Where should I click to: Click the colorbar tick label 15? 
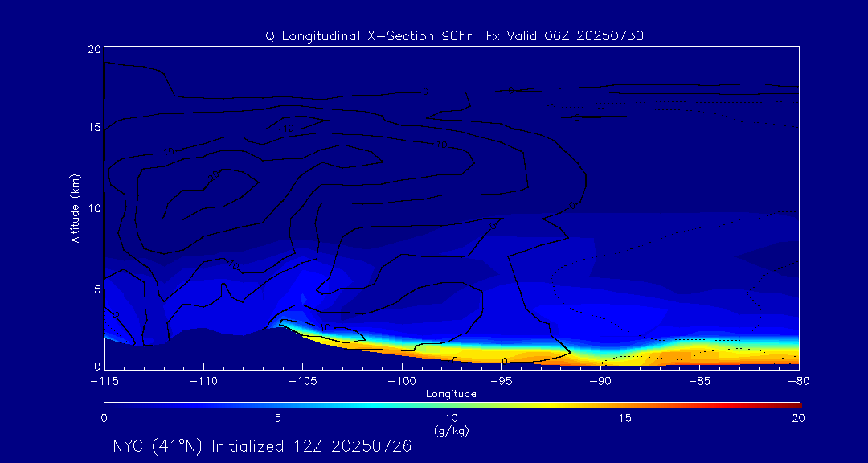point(624,418)
